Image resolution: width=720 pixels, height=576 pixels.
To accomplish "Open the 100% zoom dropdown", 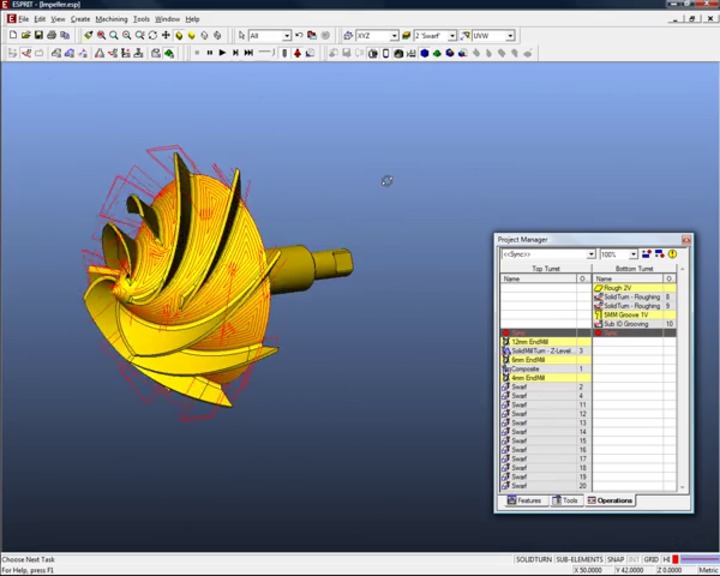I will pyautogui.click(x=633, y=254).
